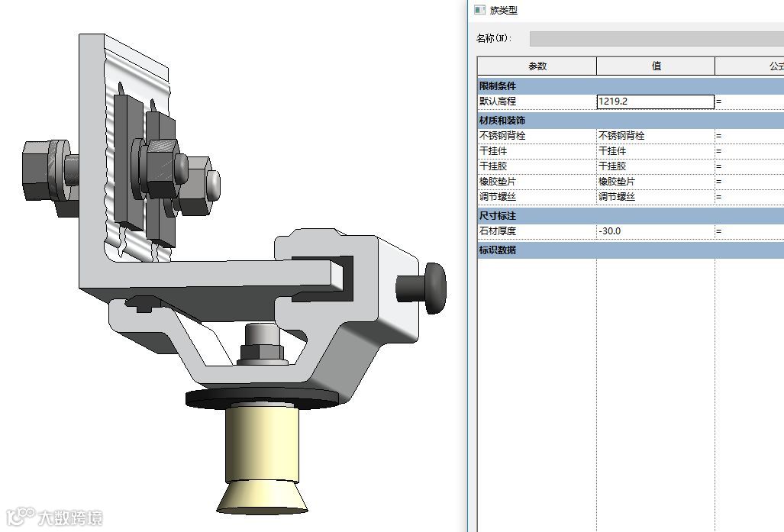The height and width of the screenshot is (532, 784).
Task: Click the 默认高程 value field 1219.2
Action: (x=656, y=102)
